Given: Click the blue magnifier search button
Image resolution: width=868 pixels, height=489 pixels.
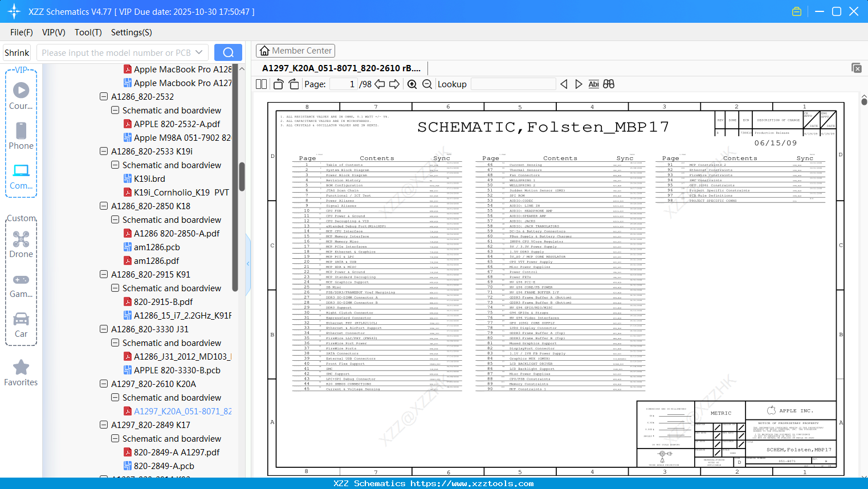Looking at the screenshot, I should point(228,52).
